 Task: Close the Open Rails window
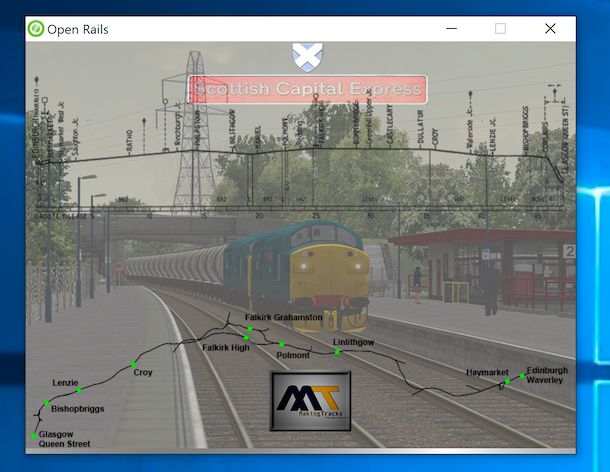(550, 28)
